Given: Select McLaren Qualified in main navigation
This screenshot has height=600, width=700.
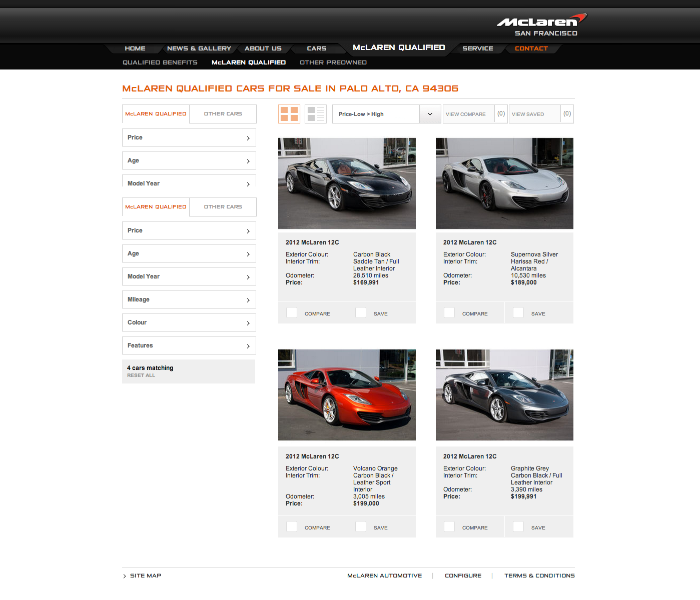Looking at the screenshot, I should click(399, 47).
